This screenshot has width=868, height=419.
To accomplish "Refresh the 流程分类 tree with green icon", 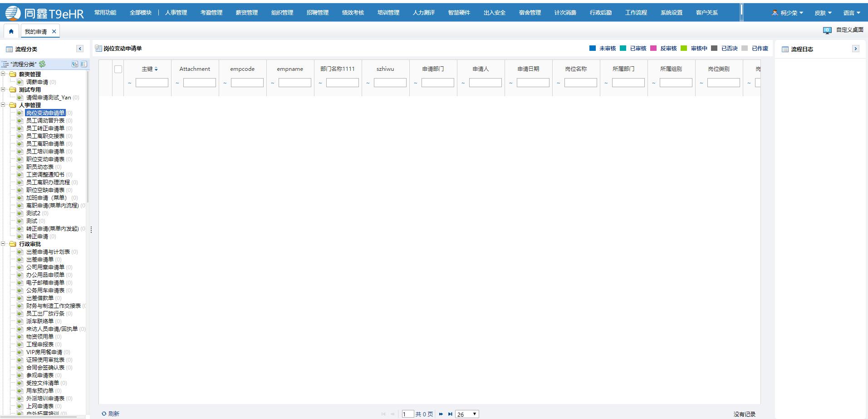I will [42, 64].
